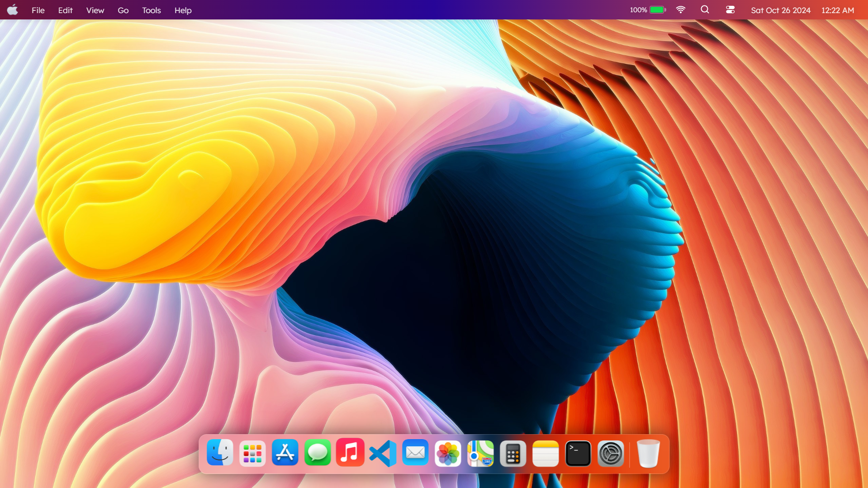Click the battery status icon

tap(658, 10)
